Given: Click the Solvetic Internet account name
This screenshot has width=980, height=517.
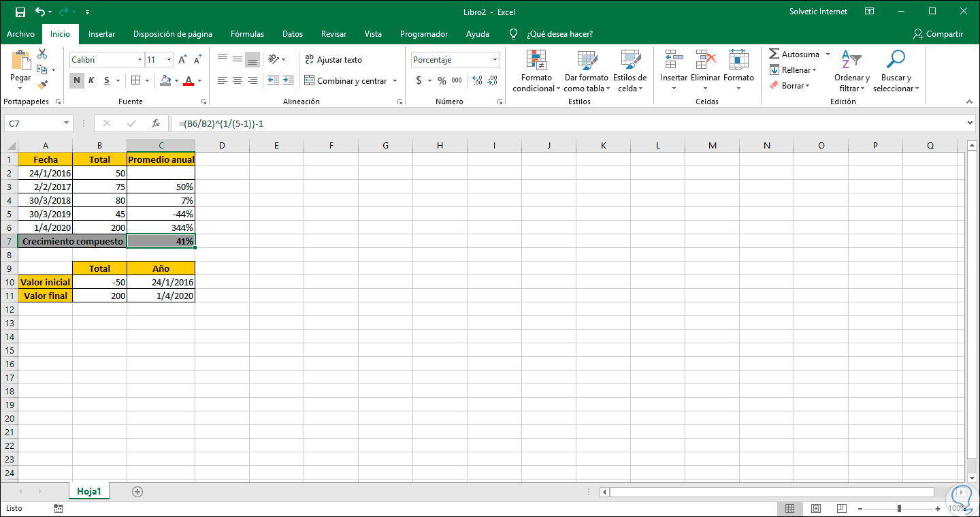Looking at the screenshot, I should coord(818,12).
